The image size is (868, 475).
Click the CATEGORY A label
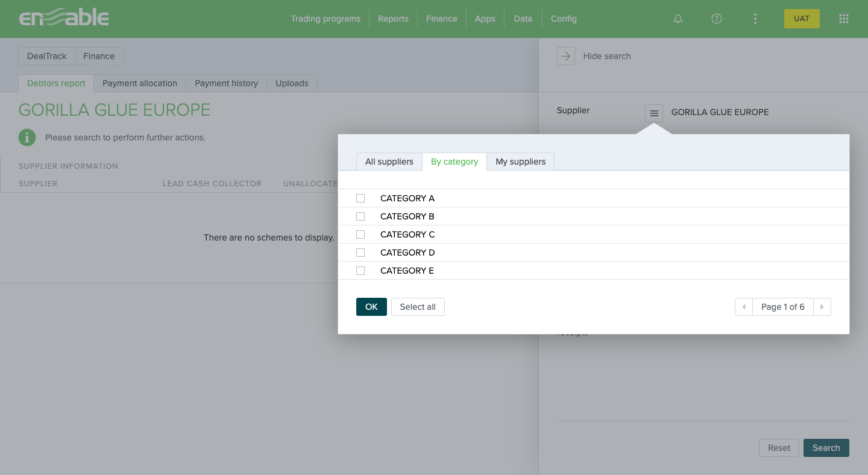coord(407,198)
